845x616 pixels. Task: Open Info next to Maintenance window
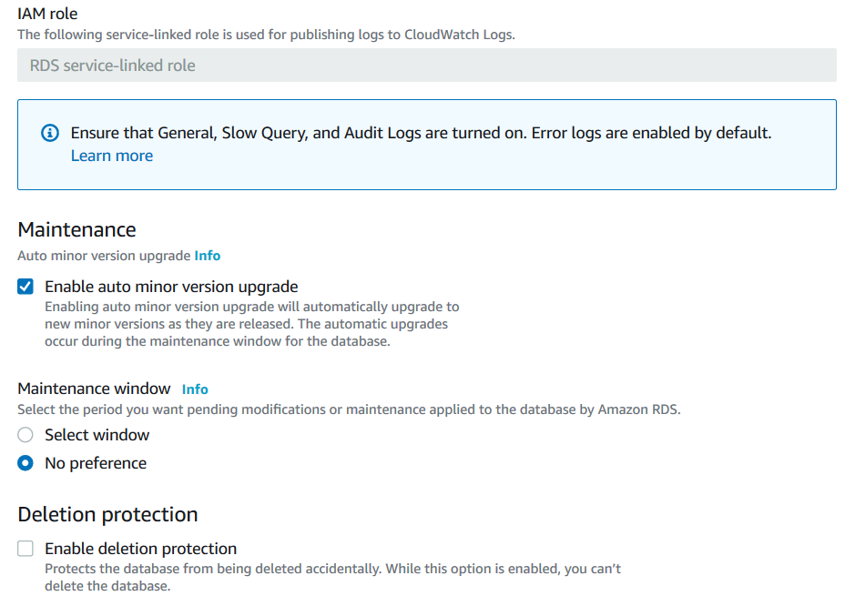coord(195,389)
